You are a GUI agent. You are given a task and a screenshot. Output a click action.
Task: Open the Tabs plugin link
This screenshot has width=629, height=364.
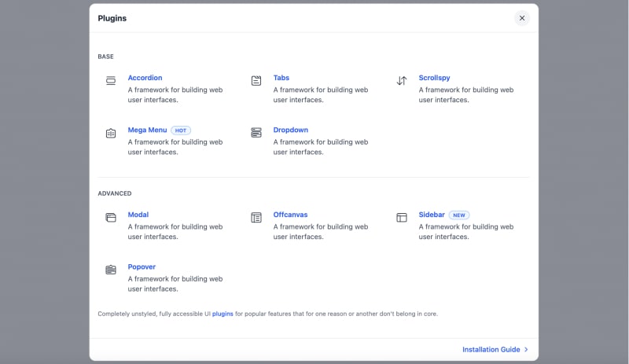pos(281,78)
